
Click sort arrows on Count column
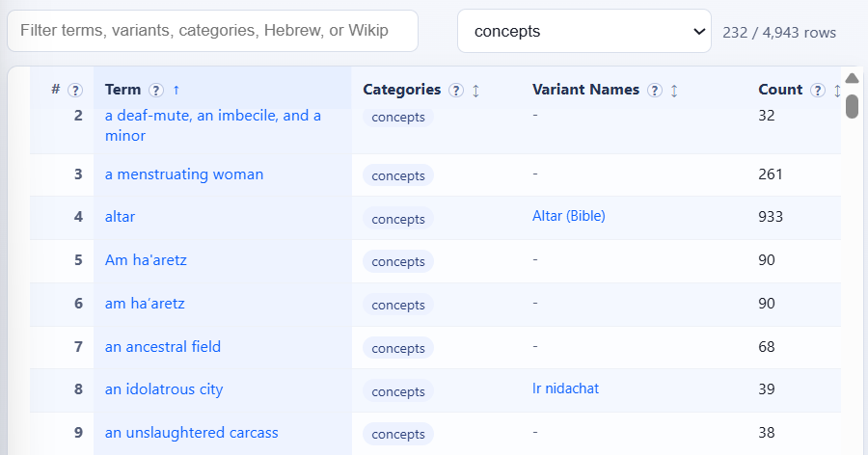[836, 90]
